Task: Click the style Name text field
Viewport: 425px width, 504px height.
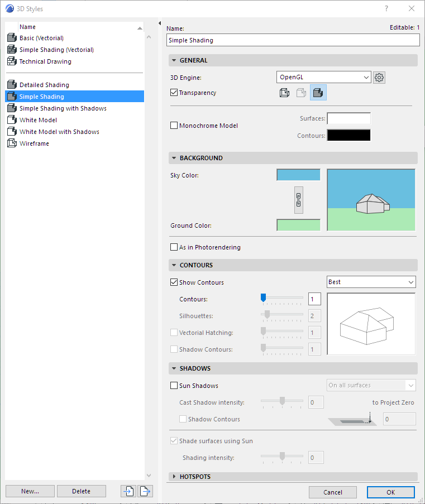Action: pos(293,40)
